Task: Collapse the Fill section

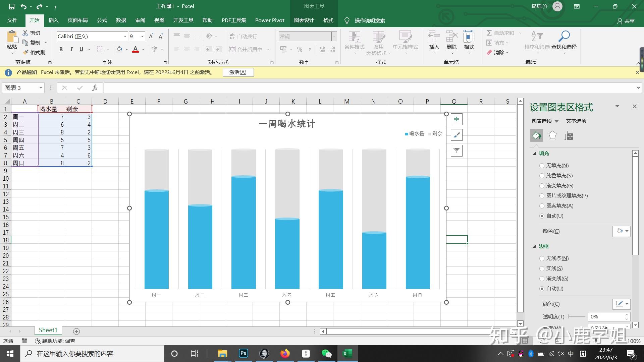Action: click(x=534, y=153)
